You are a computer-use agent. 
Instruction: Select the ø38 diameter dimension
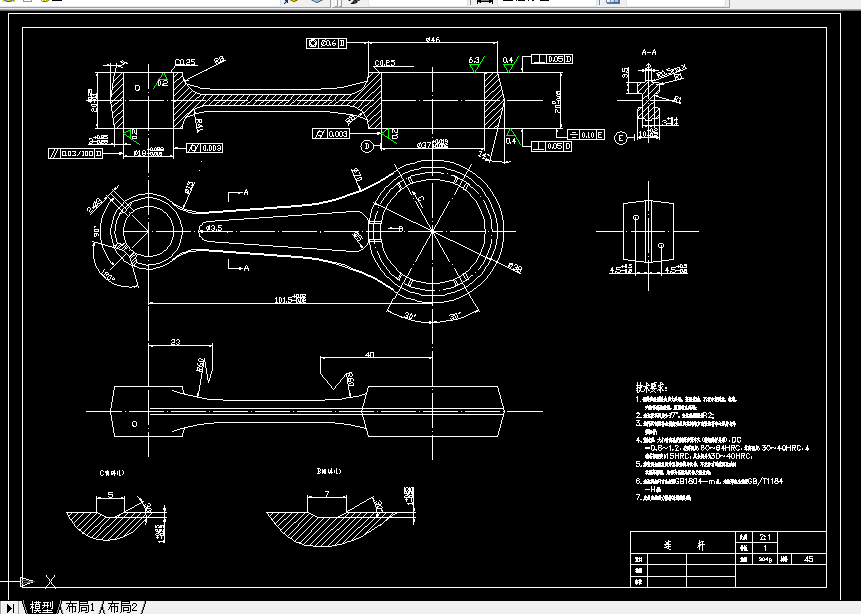pos(515,267)
